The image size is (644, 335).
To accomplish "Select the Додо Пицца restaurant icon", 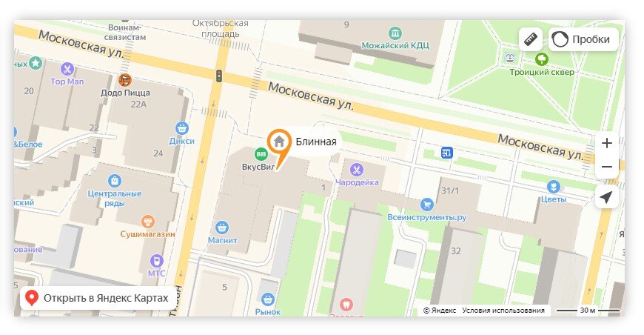I will [125, 79].
